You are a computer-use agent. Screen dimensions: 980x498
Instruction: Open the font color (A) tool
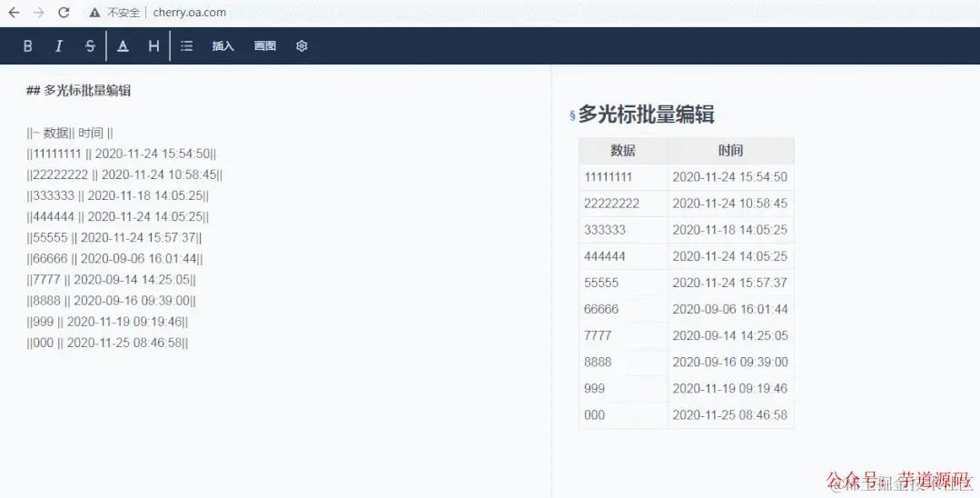(x=124, y=45)
